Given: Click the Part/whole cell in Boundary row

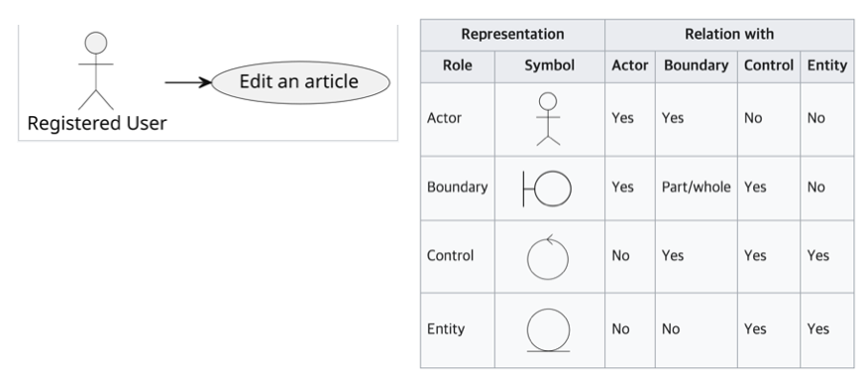Looking at the screenshot, I should point(696,188).
